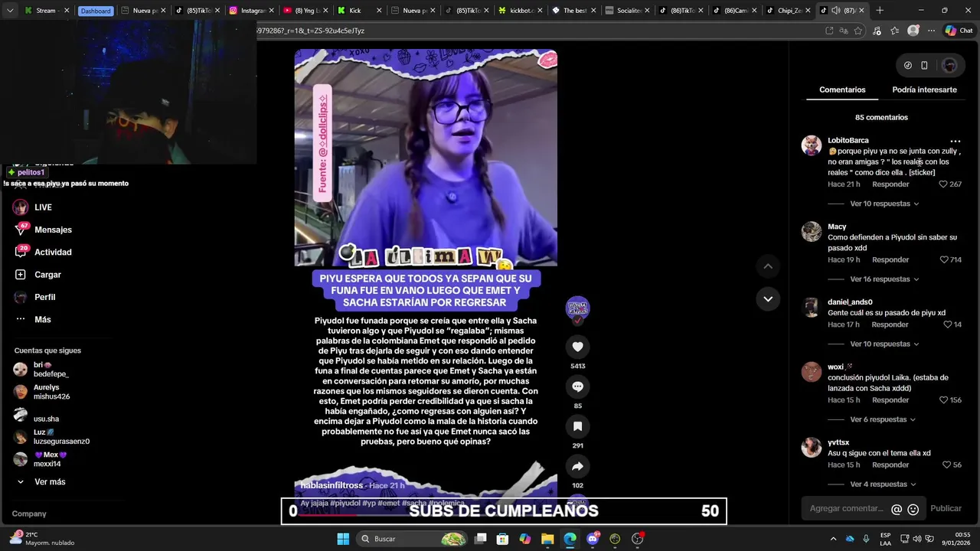The height and width of the screenshot is (551, 980).
Task: Open Discord from the taskbar
Action: click(593, 539)
